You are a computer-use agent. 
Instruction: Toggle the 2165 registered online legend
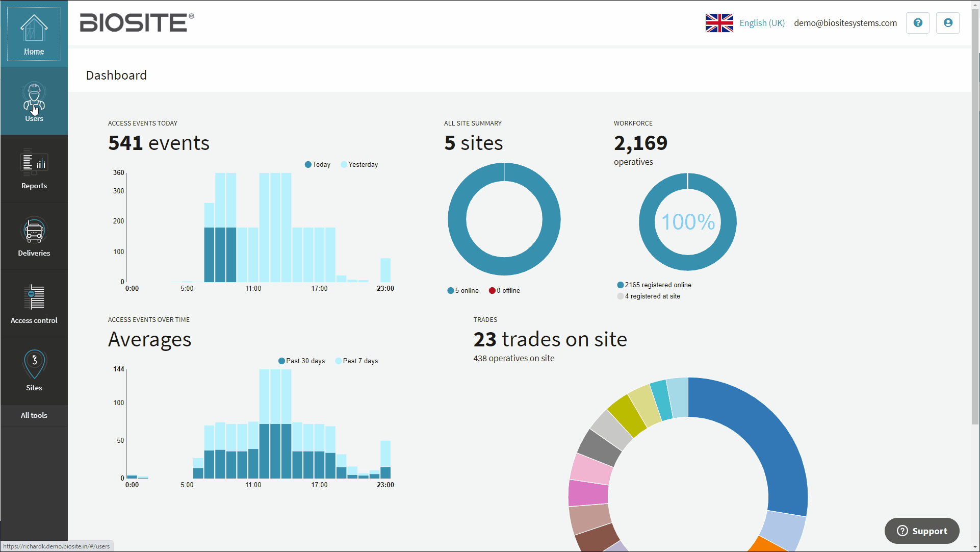654,285
